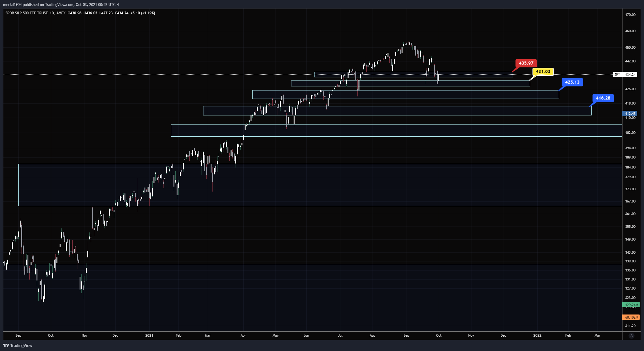Image resolution: width=644 pixels, height=351 pixels.
Task: Click the blue 412.45 price axis label
Action: pyautogui.click(x=630, y=114)
